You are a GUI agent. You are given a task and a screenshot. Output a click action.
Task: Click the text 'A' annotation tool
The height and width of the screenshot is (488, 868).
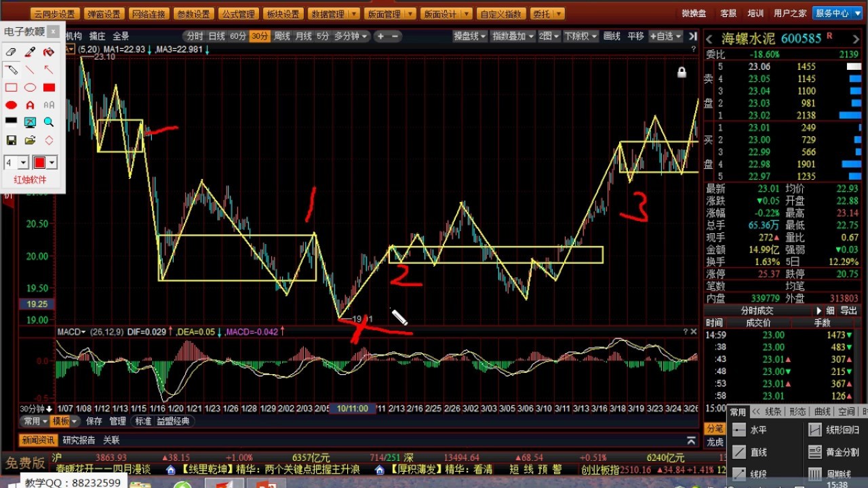click(x=30, y=105)
